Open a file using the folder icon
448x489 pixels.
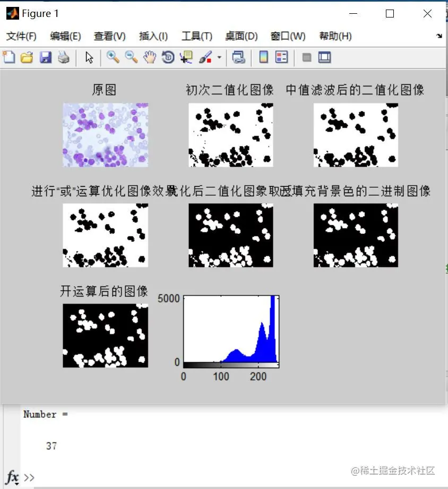(x=27, y=57)
